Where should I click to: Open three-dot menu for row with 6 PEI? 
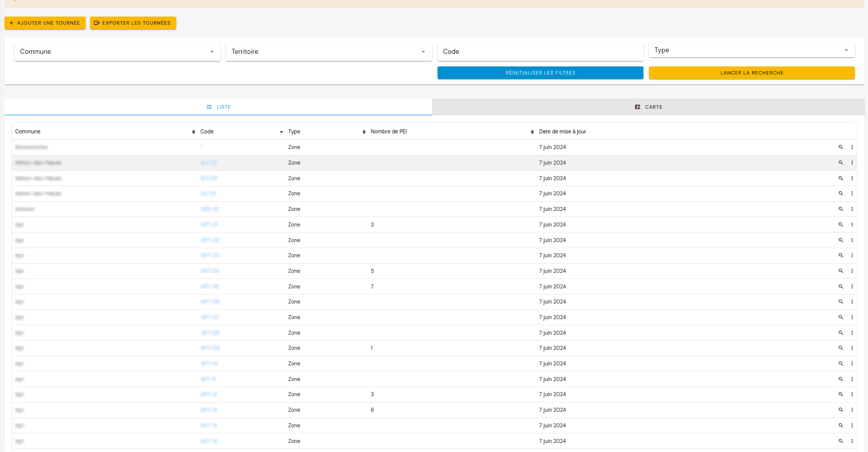pyautogui.click(x=852, y=410)
